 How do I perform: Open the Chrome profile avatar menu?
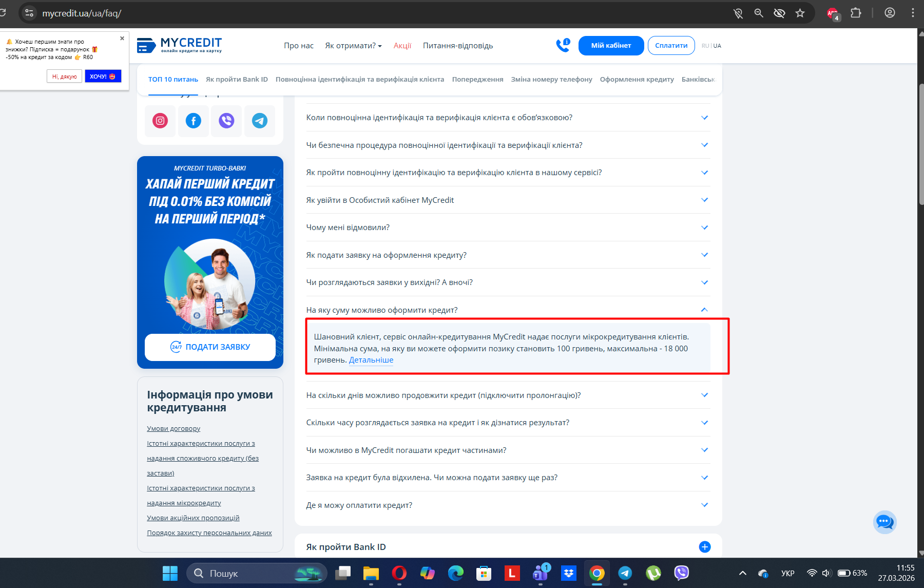click(x=890, y=13)
